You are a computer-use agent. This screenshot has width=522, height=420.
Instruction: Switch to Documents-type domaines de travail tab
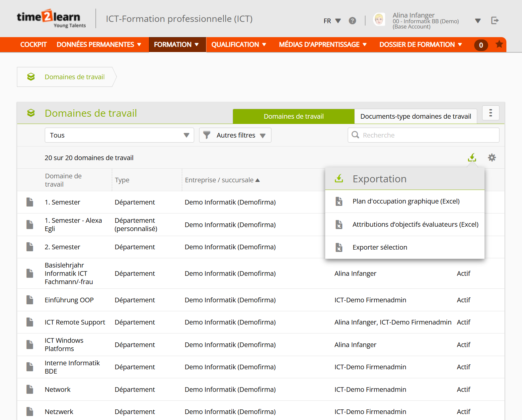click(415, 116)
